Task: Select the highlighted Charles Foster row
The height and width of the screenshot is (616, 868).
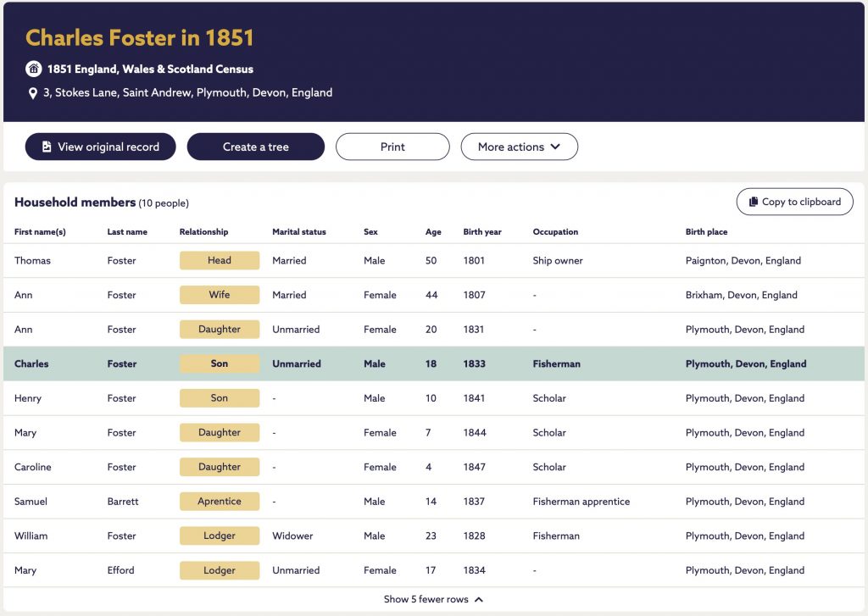Action: point(434,363)
